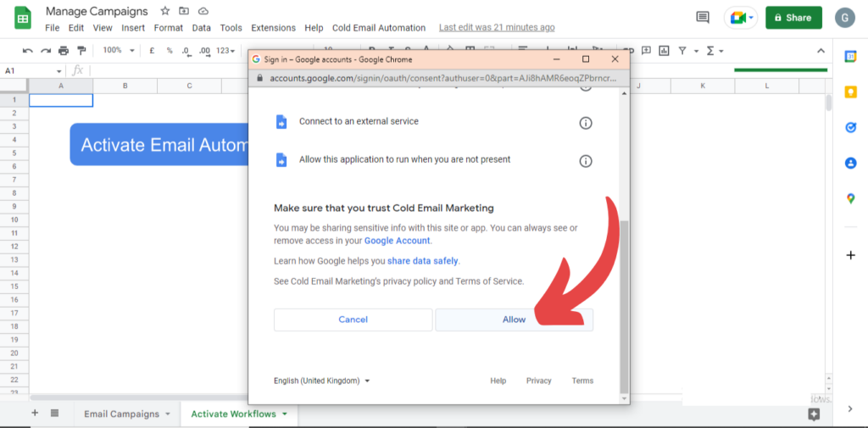Switch to Email Campaigns sheet tab
Viewport: 868px width, 428px height.
click(x=121, y=414)
